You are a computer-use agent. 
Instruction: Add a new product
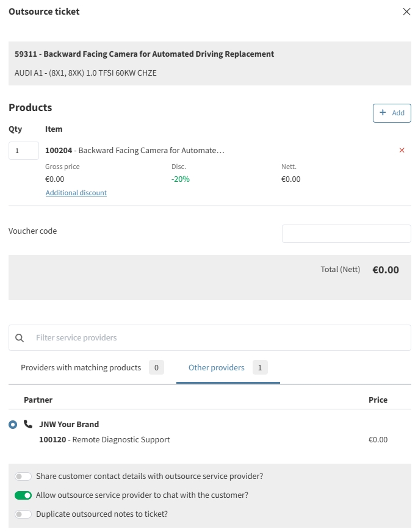pyautogui.click(x=392, y=113)
